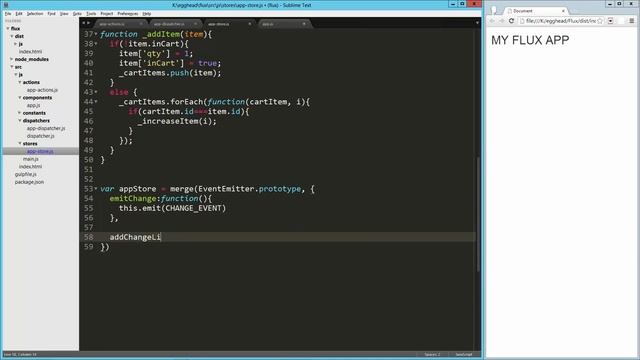
Task: Collapse the src folder arrow
Action: (11, 67)
